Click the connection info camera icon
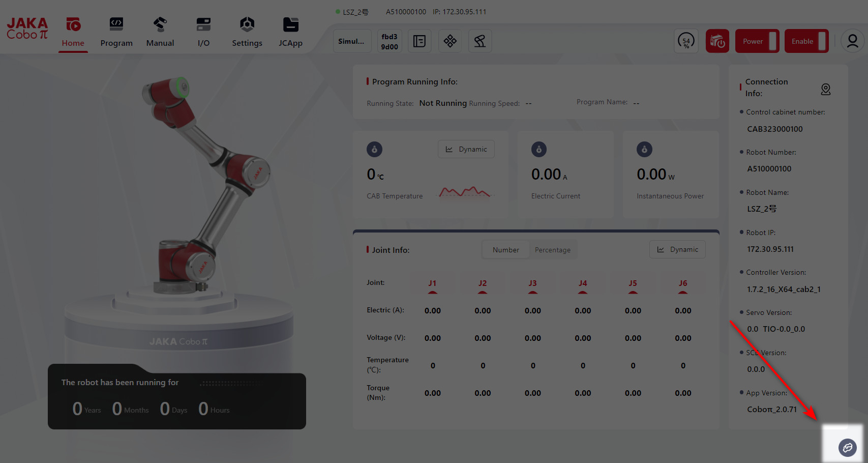The image size is (868, 463). coord(825,90)
